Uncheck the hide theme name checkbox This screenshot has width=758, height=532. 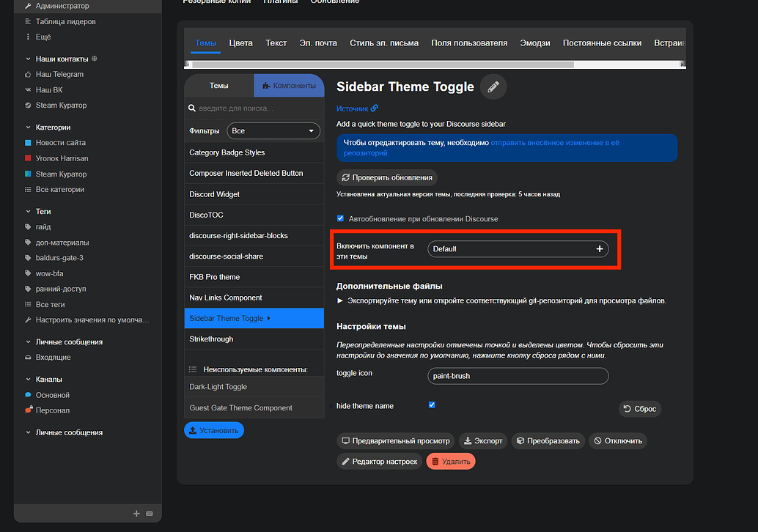[x=432, y=404]
